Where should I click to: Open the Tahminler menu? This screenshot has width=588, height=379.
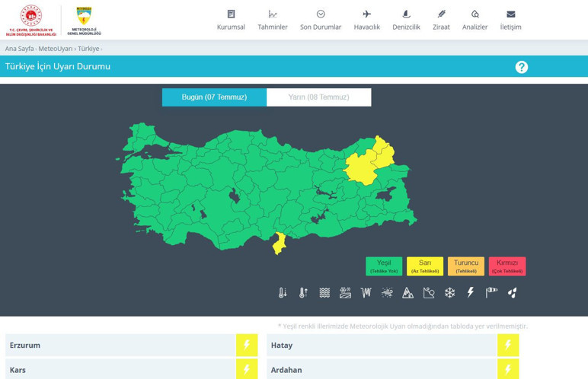[x=273, y=21]
